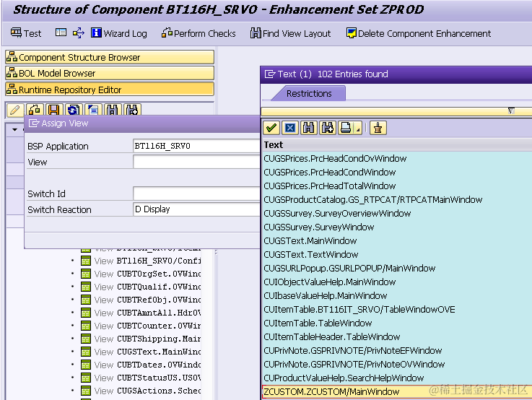The height and width of the screenshot is (400, 532).
Task: Open the Wizard Log
Action: click(119, 33)
